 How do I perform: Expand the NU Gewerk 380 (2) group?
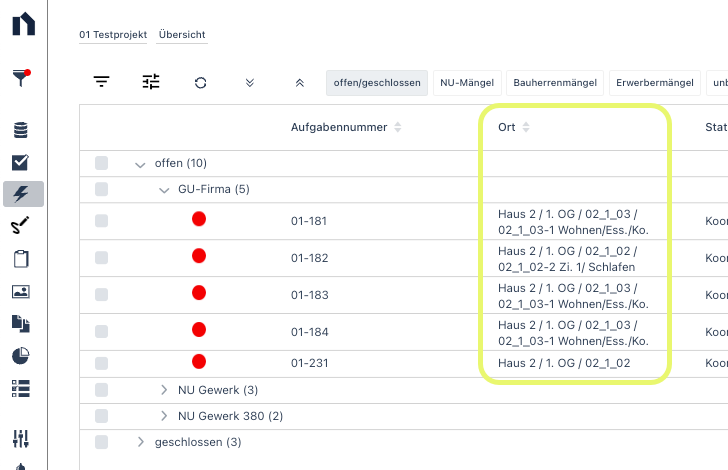coord(163,416)
